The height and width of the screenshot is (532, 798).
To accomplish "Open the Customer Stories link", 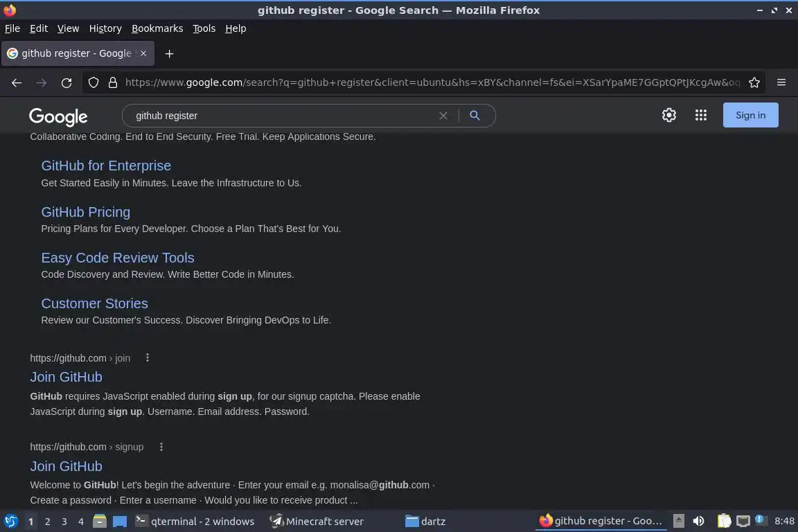I will (95, 303).
